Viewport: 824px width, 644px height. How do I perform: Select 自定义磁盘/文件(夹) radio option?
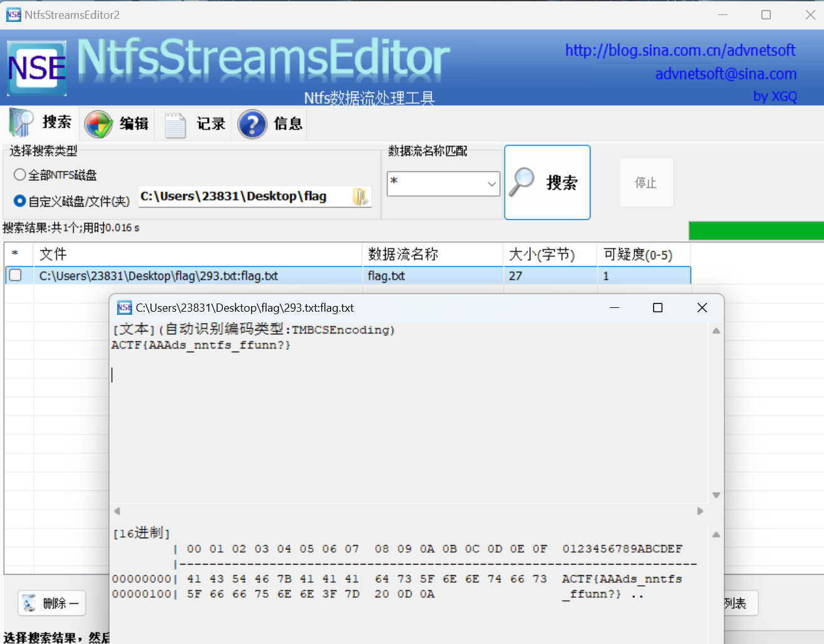(x=71, y=201)
